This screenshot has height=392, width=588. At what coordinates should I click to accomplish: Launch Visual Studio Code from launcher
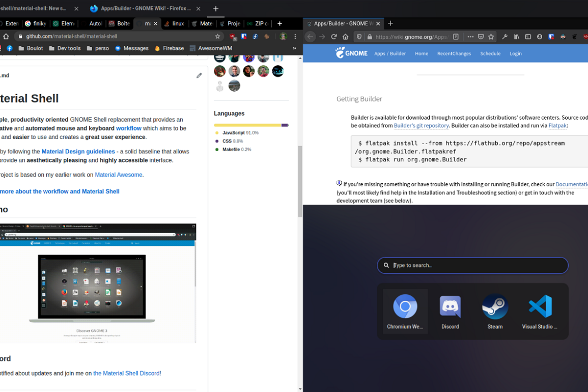540,312
